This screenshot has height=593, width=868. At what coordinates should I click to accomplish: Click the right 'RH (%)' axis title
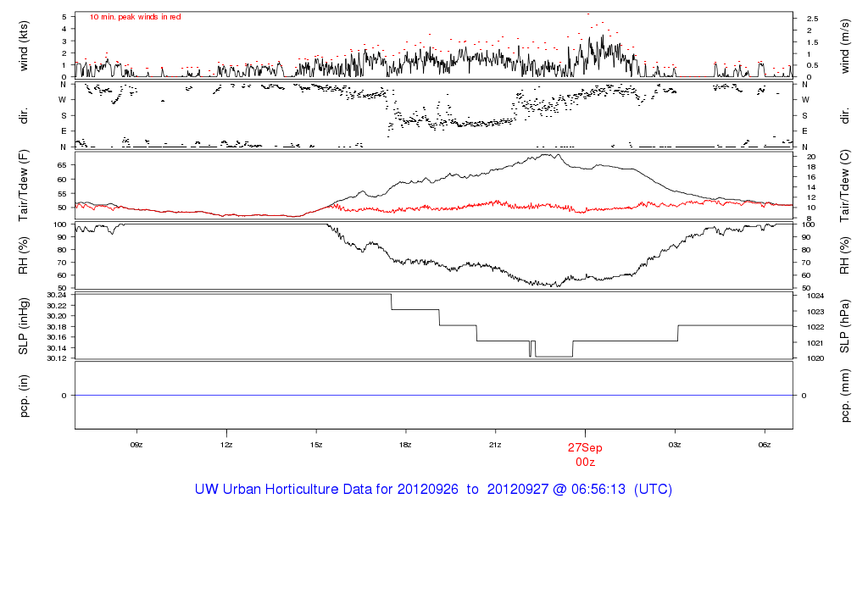[845, 256]
